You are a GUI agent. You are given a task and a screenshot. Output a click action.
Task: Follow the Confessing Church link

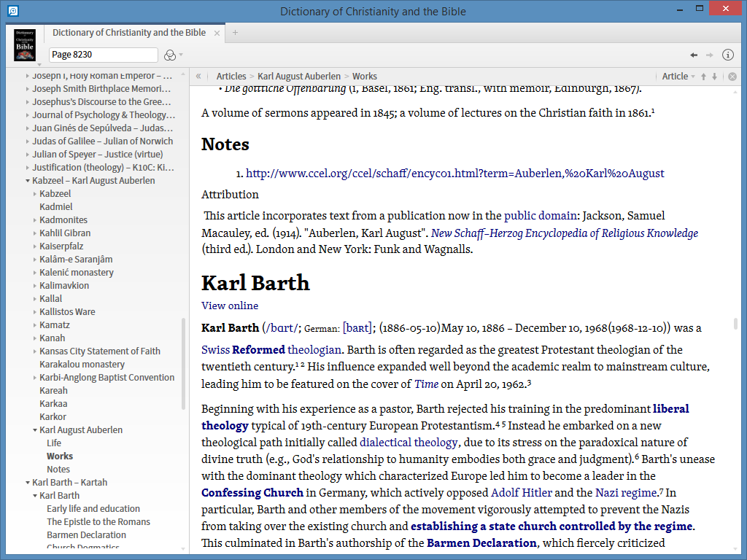click(x=252, y=493)
